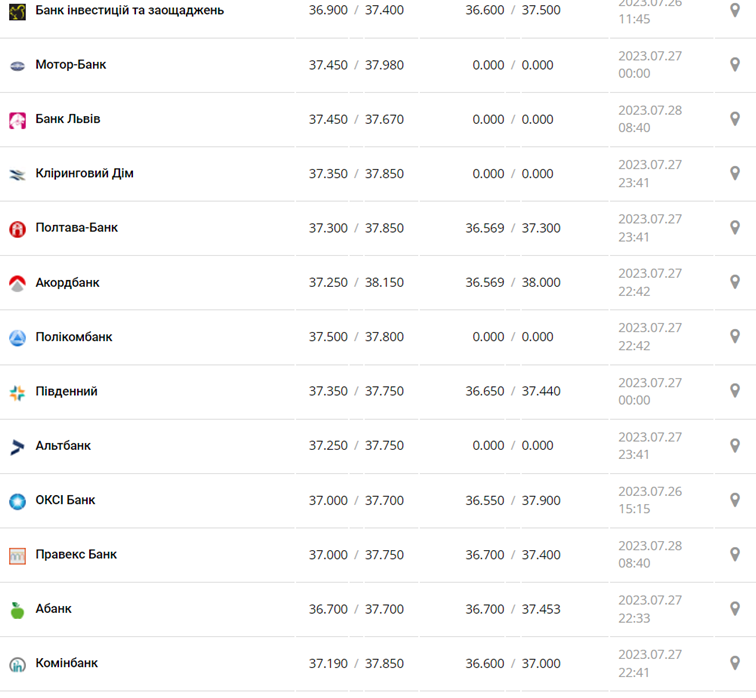Click the Полтава-Банк red logo icon
The width and height of the screenshot is (756, 698).
[17, 229]
